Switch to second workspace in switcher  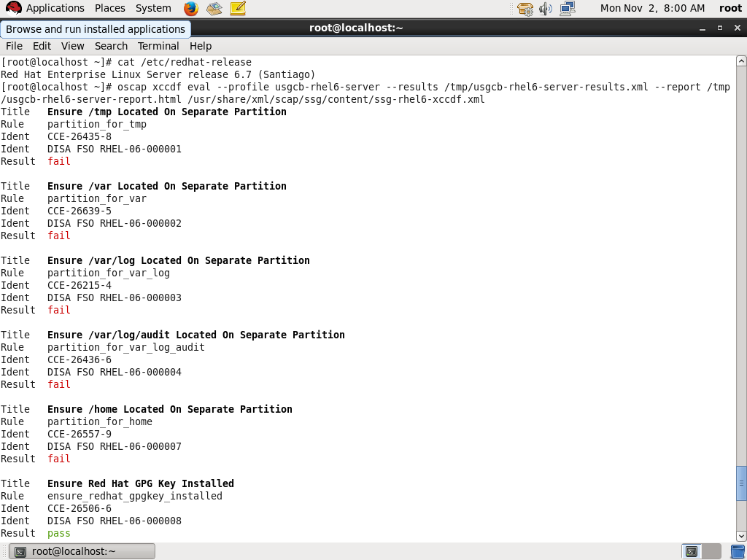[x=712, y=551]
